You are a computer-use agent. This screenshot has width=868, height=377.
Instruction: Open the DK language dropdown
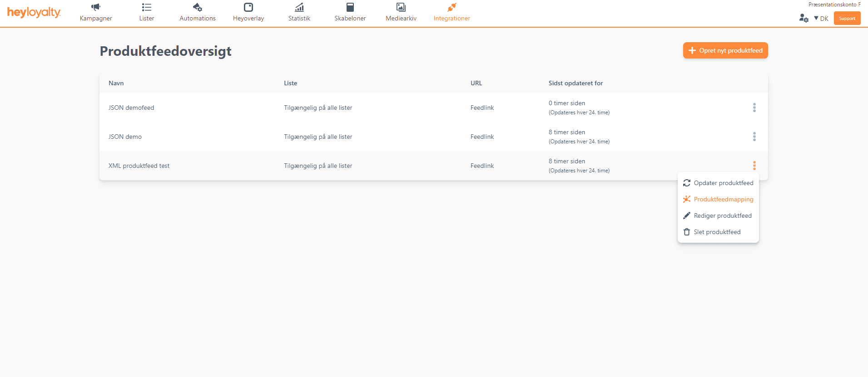tap(821, 19)
